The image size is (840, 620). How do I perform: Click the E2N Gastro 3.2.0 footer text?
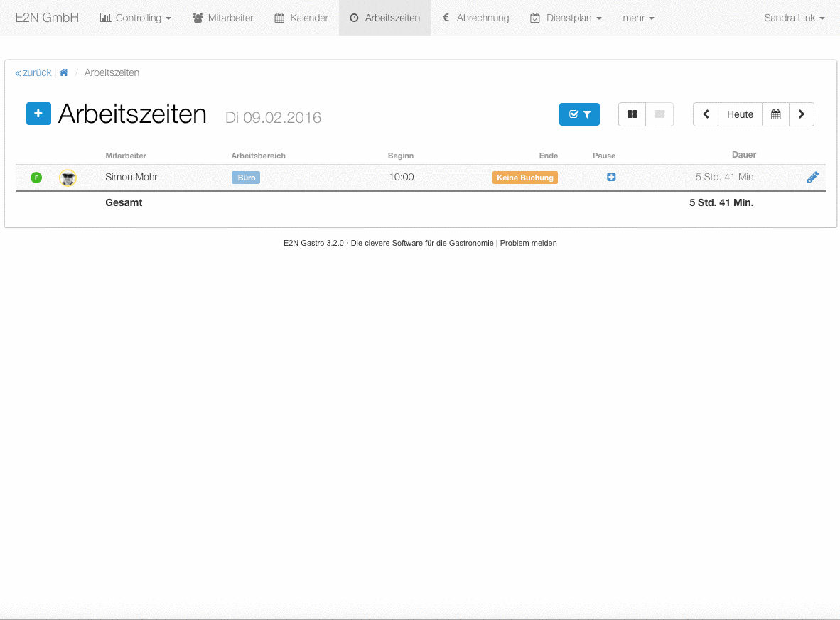(x=313, y=243)
